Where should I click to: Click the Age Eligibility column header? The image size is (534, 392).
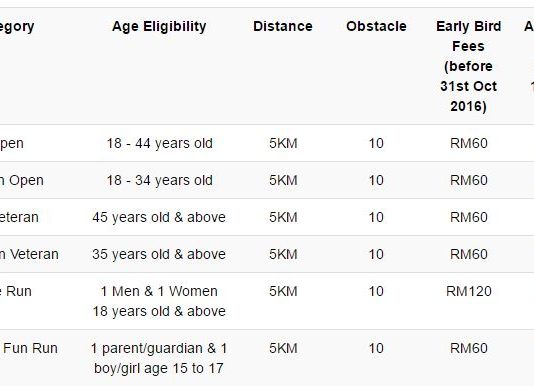coord(159,27)
